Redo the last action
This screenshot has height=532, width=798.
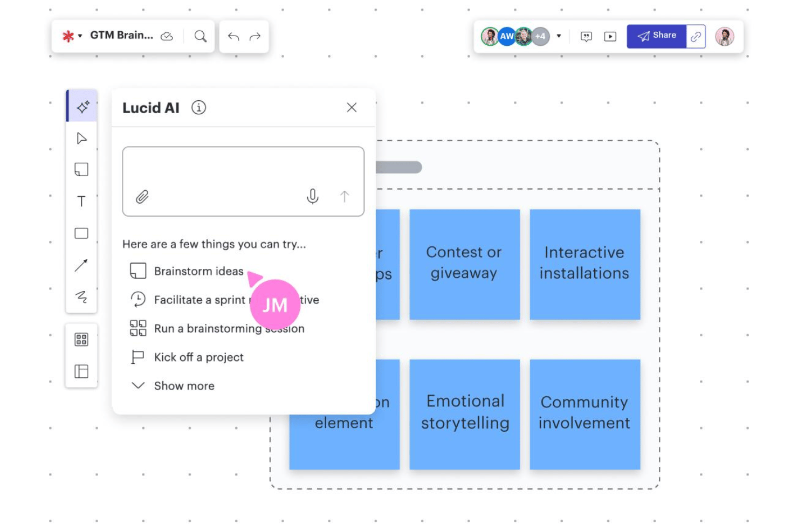point(255,37)
